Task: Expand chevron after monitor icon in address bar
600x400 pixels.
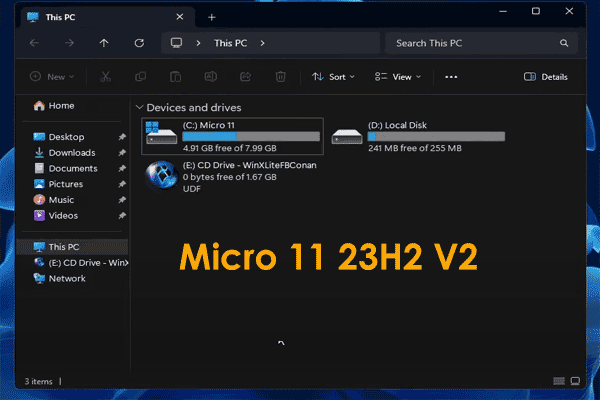Action: [x=198, y=43]
